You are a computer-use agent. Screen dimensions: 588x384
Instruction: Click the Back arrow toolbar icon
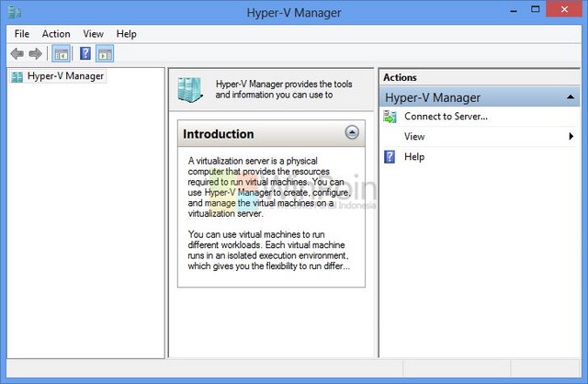click(x=17, y=54)
